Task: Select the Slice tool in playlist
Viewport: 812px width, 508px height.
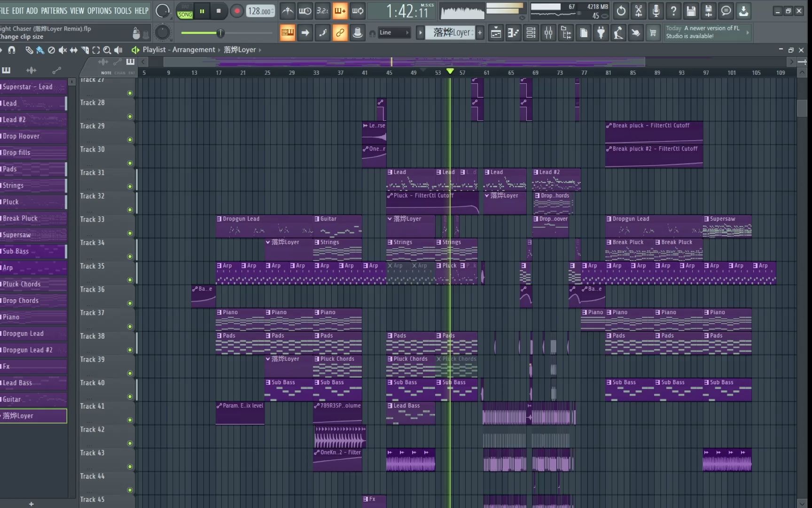Action: coord(85,50)
